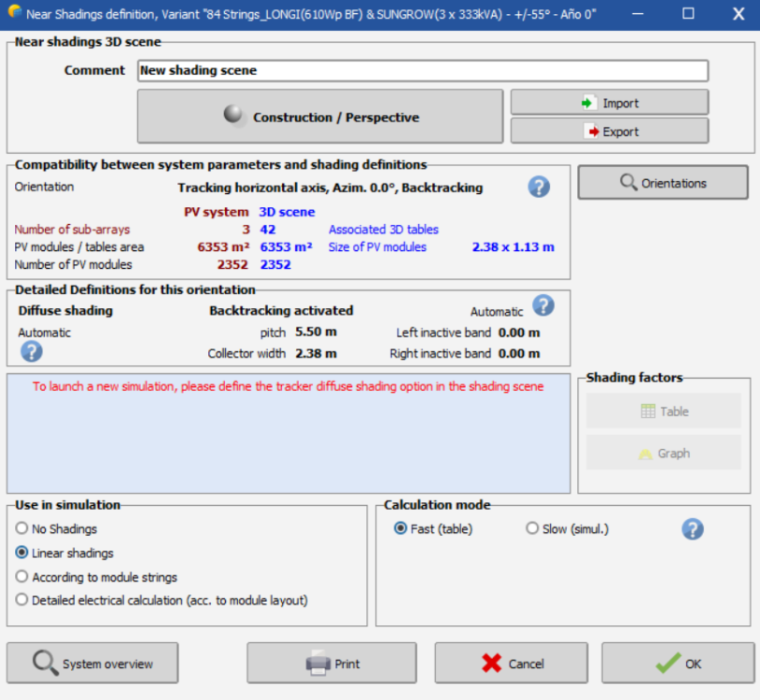
Task: Open the Calculation mode help icon
Action: 692,529
